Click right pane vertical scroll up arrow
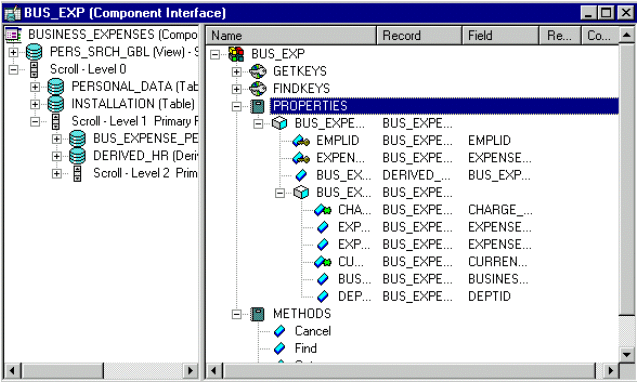 tap(627, 35)
